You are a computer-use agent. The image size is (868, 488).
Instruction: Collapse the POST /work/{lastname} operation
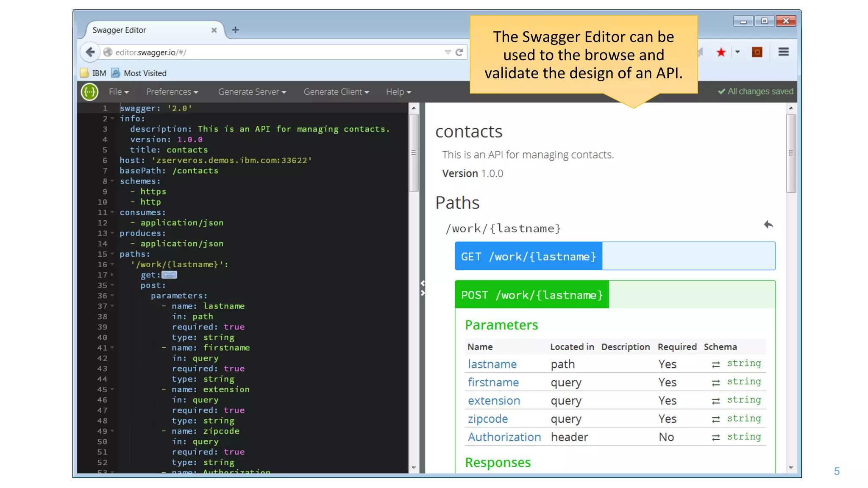coord(615,294)
